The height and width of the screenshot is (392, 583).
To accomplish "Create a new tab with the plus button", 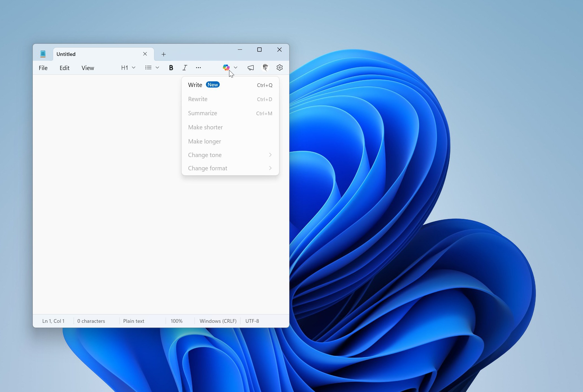I will (x=164, y=54).
